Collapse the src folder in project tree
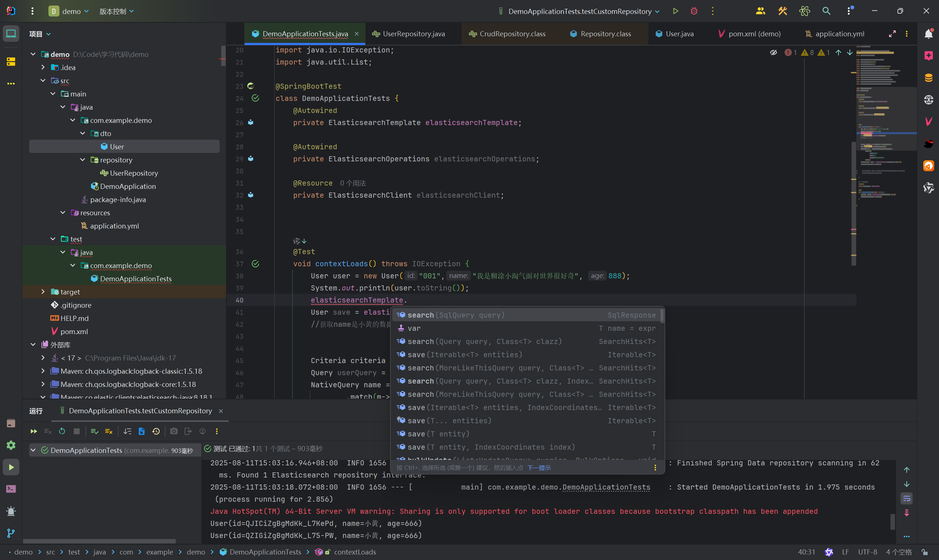Screen dimensions: 939x560 43,80
